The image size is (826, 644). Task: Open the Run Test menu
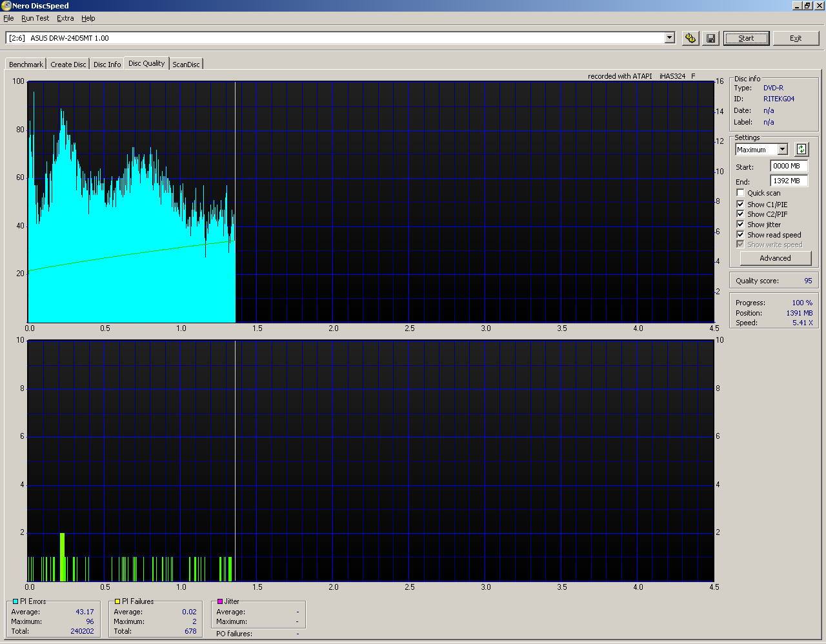point(35,19)
